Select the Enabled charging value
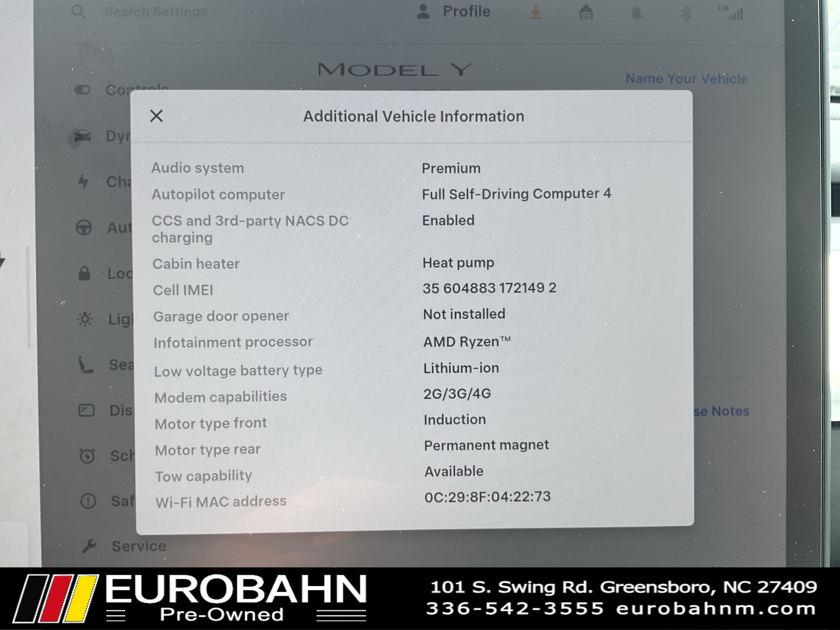Image resolution: width=840 pixels, height=630 pixels. click(x=448, y=220)
